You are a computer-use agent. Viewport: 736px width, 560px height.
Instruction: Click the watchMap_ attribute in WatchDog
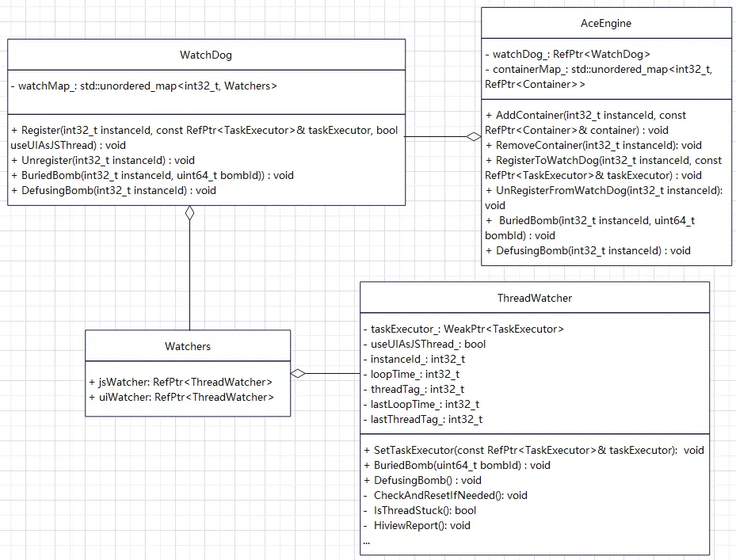point(144,86)
